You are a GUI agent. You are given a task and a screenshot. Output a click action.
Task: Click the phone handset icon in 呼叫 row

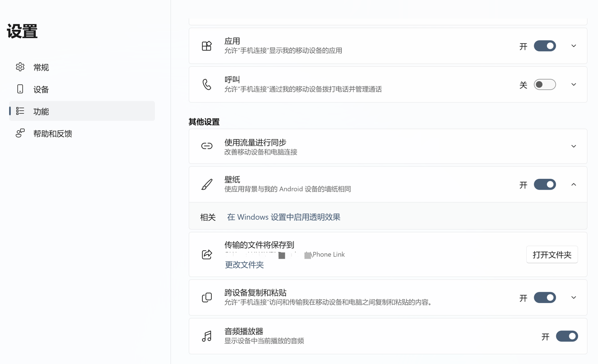tap(207, 84)
